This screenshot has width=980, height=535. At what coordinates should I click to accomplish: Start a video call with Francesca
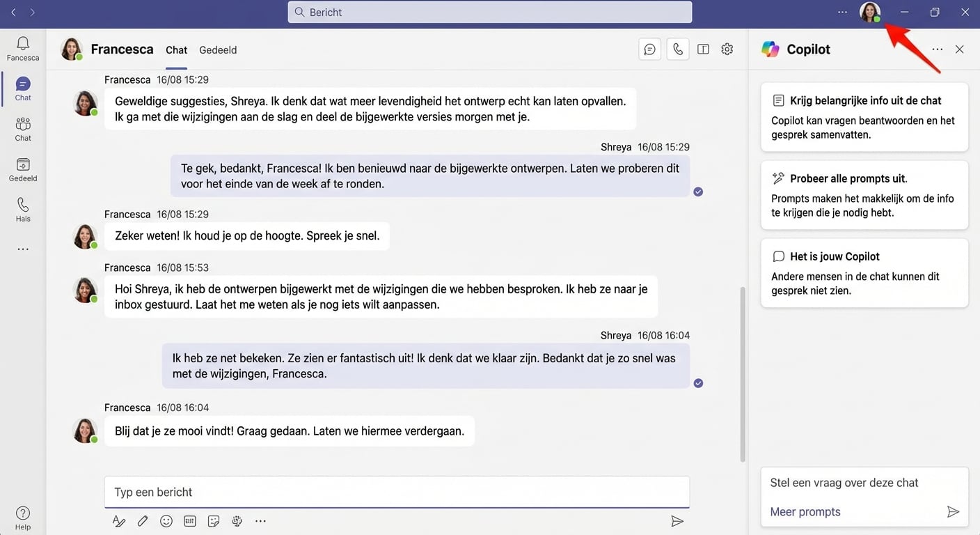click(677, 49)
